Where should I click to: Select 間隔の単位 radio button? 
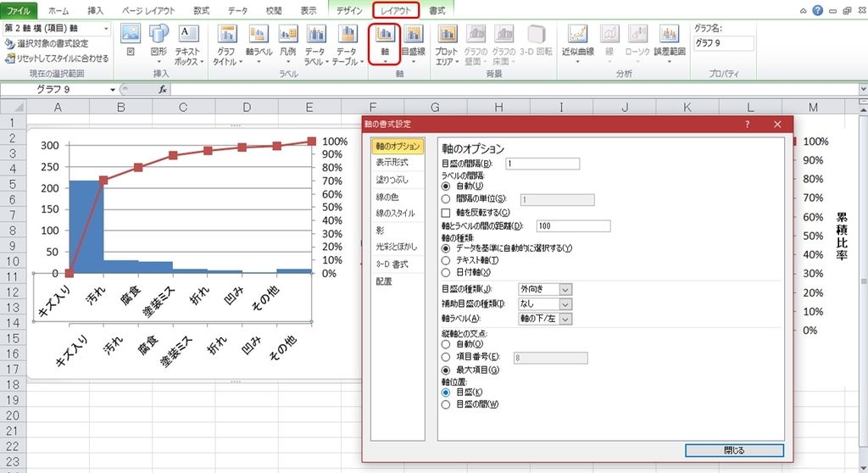point(446,198)
